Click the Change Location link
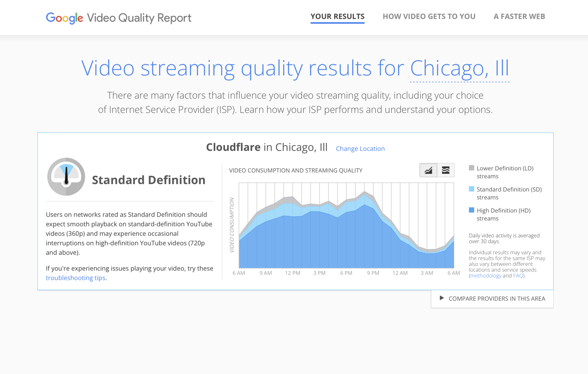 [360, 149]
